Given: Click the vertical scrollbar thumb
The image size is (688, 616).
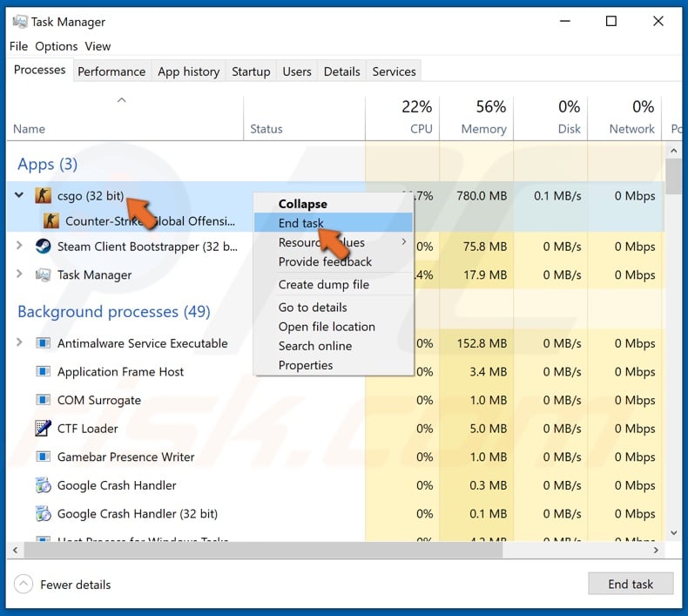Looking at the screenshot, I should point(673,176).
